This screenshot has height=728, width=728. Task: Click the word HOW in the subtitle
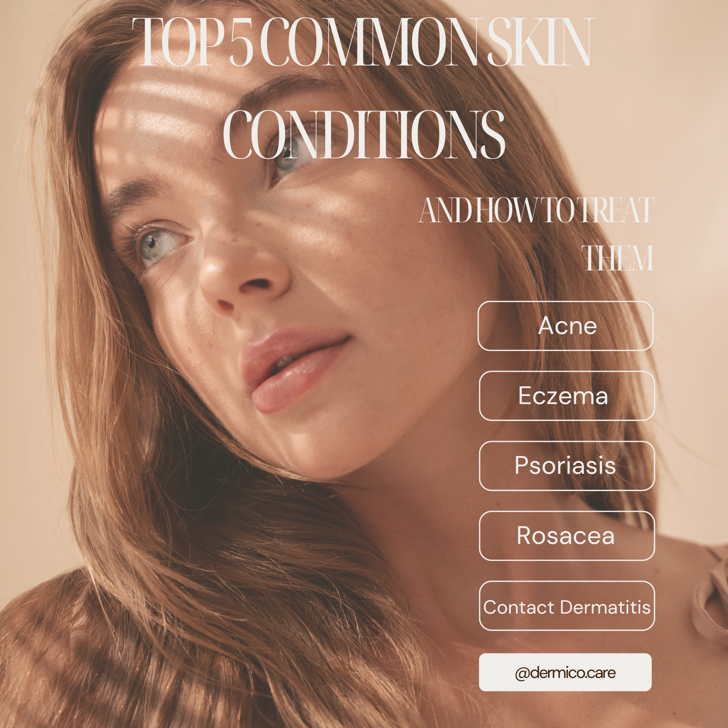coord(508,210)
